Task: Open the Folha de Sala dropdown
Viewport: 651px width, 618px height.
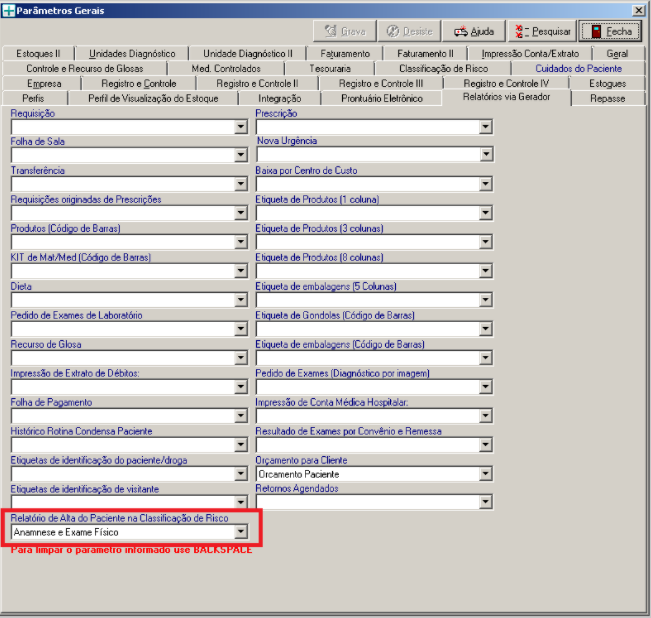Action: [x=240, y=155]
